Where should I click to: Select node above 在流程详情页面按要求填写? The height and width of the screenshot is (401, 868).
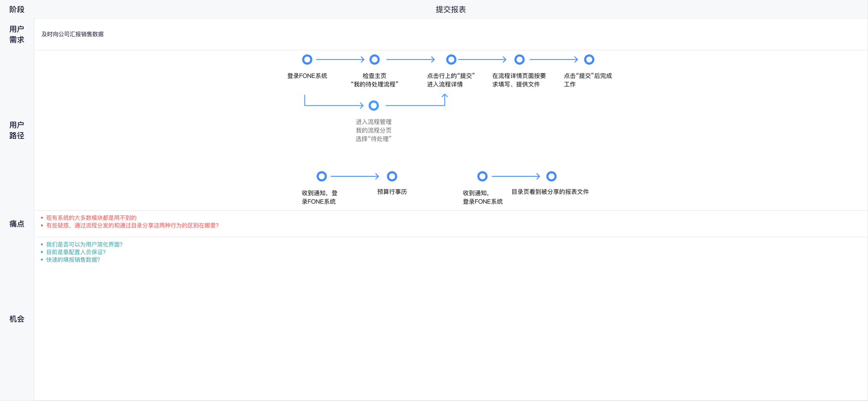(x=519, y=59)
